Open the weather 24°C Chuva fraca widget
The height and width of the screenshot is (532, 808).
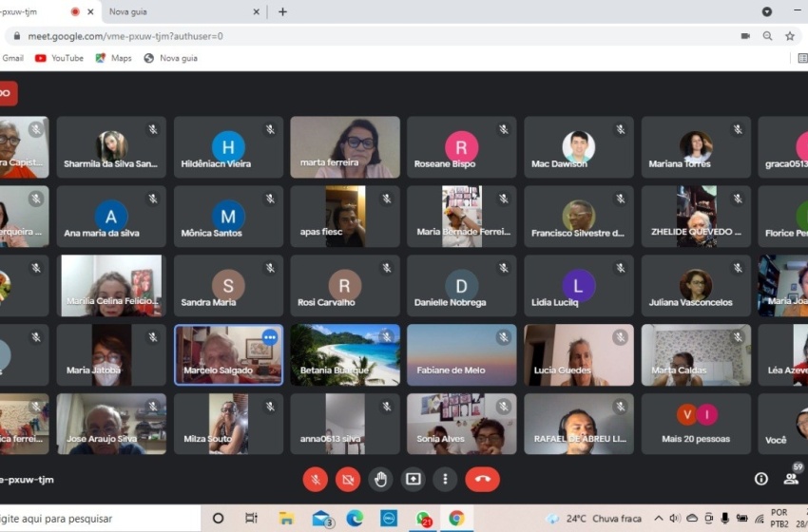point(593,518)
